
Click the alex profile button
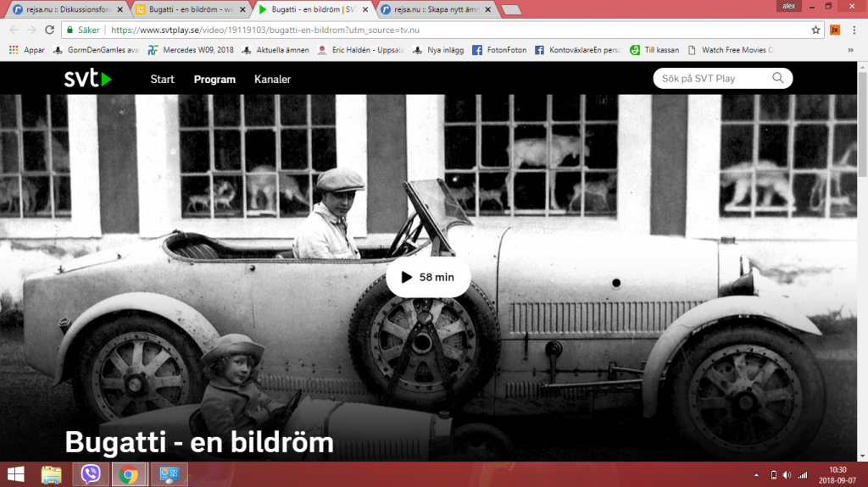click(789, 6)
